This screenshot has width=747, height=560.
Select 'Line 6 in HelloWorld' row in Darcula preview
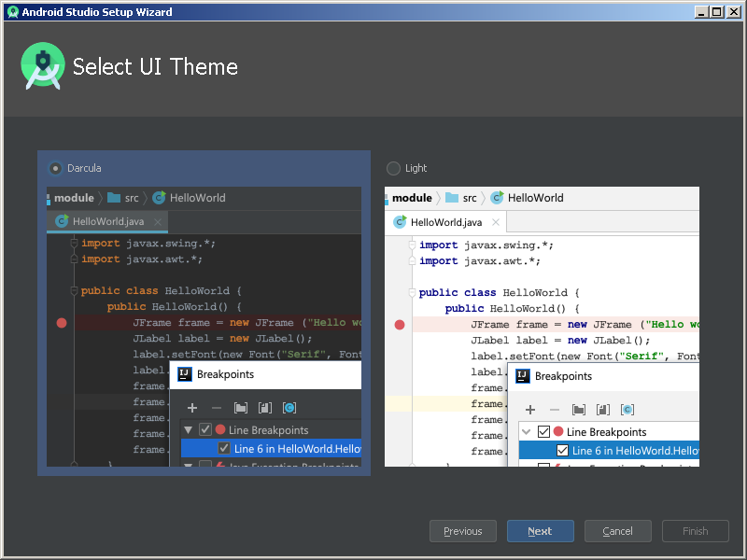[271, 448]
